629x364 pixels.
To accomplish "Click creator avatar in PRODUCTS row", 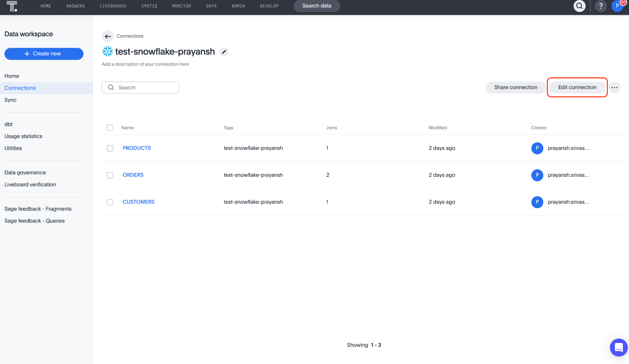I will 537,148.
